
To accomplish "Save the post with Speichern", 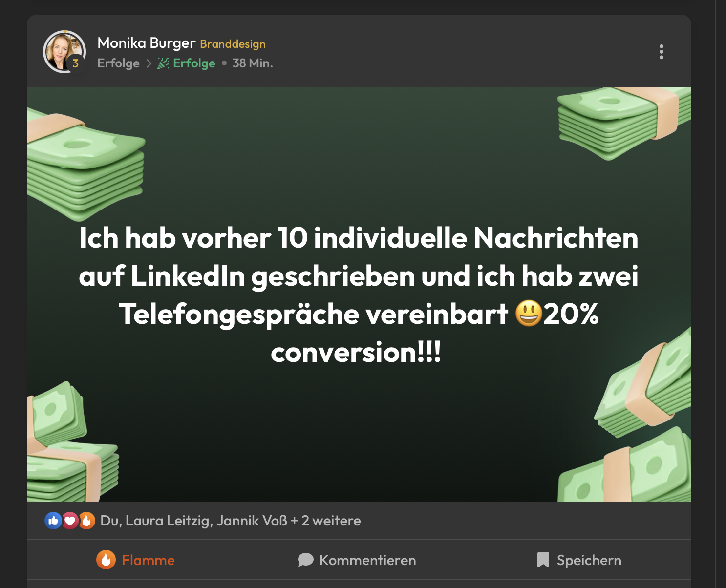I will pos(579,560).
